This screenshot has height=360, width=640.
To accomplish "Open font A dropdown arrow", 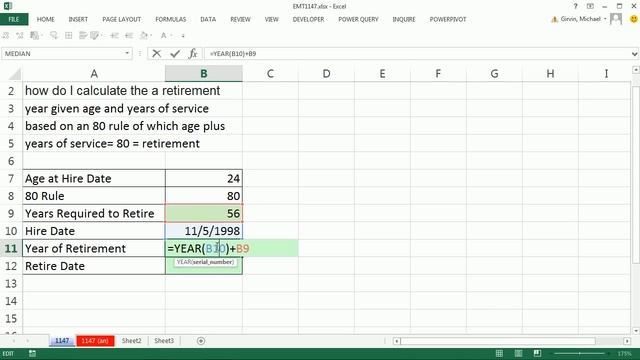I will point(171,36).
